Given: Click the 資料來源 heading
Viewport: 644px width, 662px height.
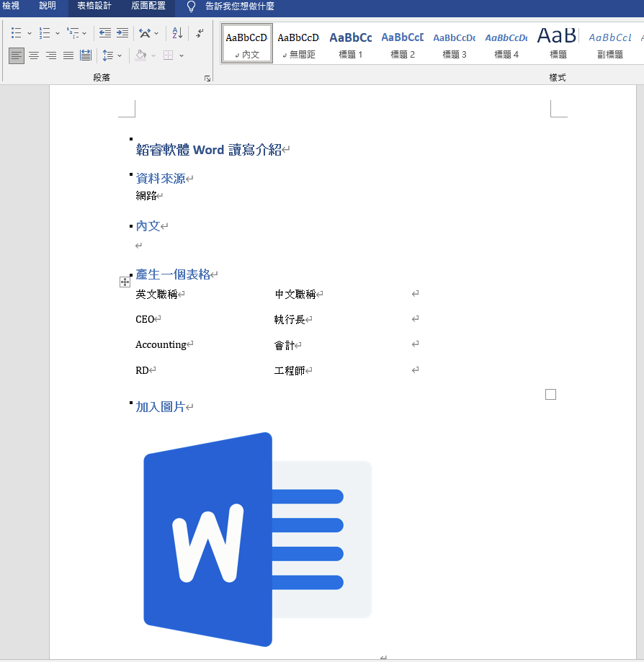Looking at the screenshot, I should click(x=161, y=179).
